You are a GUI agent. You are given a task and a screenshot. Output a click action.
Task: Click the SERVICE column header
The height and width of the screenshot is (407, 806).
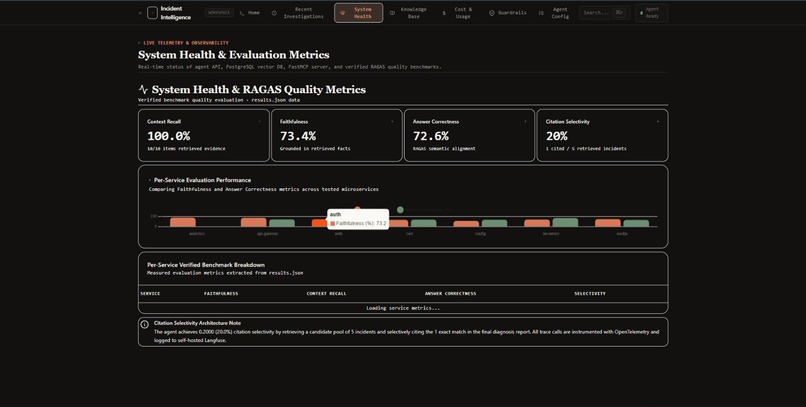coord(150,293)
